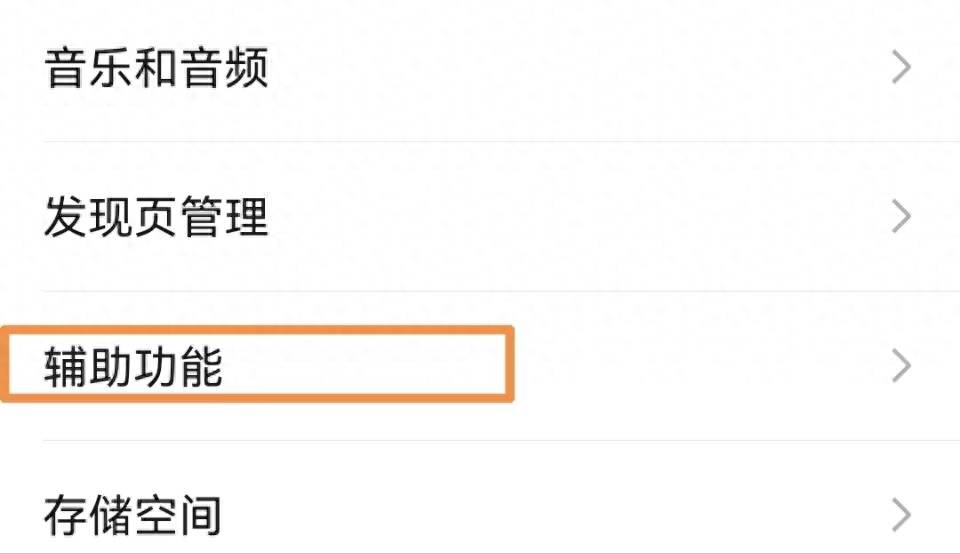Enter storage space via its right arrow
This screenshot has height=554, width=960.
(901, 515)
